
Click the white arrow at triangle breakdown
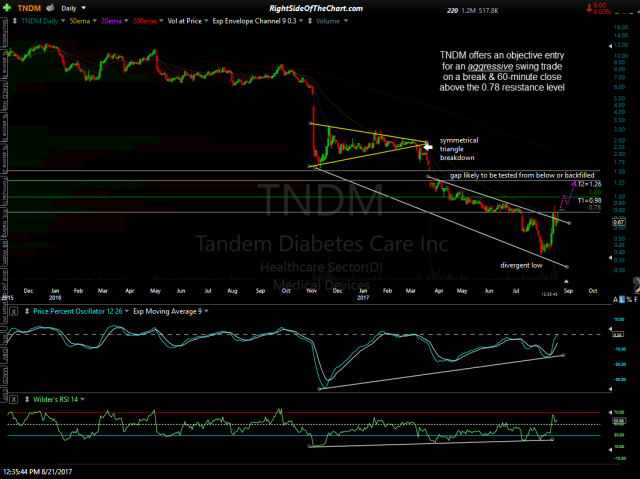click(427, 146)
